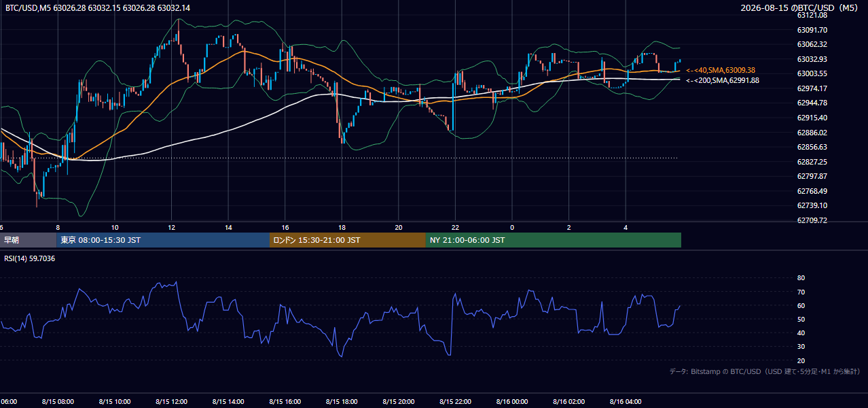Image resolution: width=868 pixels, height=408 pixels.
Task: Click the '8/15 22:00' bottom time label
Action: click(455, 401)
